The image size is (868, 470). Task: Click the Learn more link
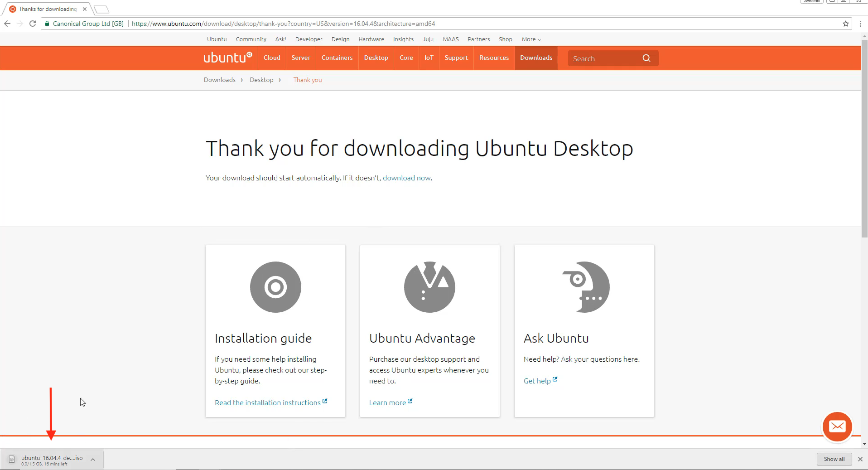click(391, 402)
